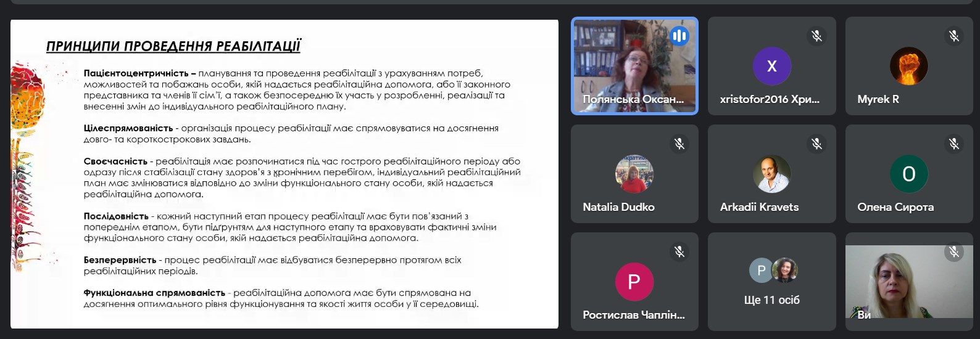Select the green O avatar of Олена Сирота
The height and width of the screenshot is (339, 980).
(908, 174)
